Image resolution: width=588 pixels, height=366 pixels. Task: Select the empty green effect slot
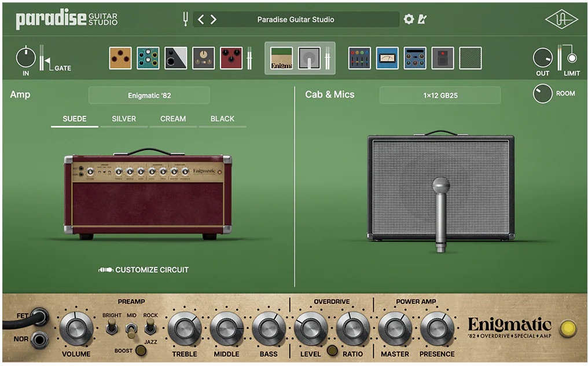click(x=471, y=58)
